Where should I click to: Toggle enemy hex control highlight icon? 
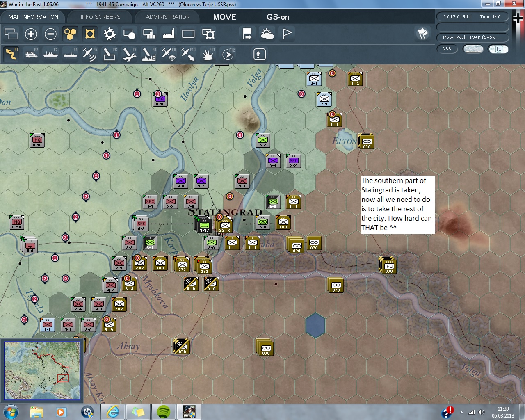pos(90,34)
